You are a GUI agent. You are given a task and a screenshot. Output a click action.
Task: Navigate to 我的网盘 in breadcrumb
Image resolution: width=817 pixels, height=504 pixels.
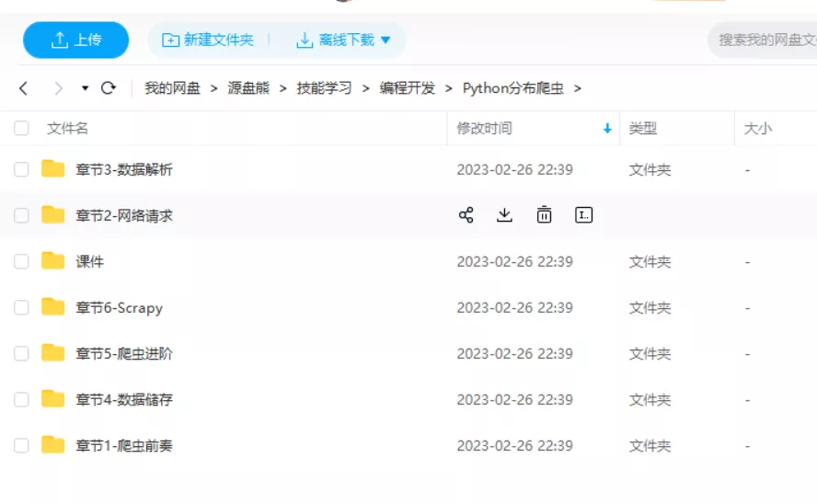coord(172,88)
